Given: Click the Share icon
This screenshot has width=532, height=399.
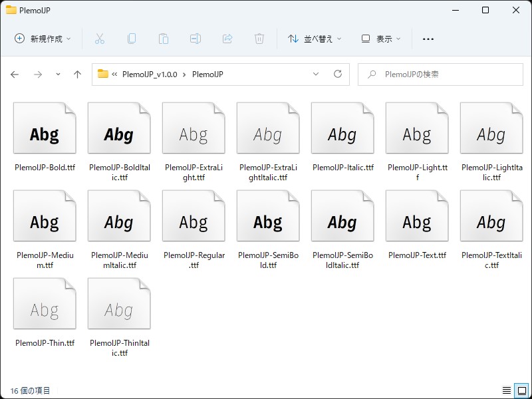Looking at the screenshot, I should click(227, 39).
